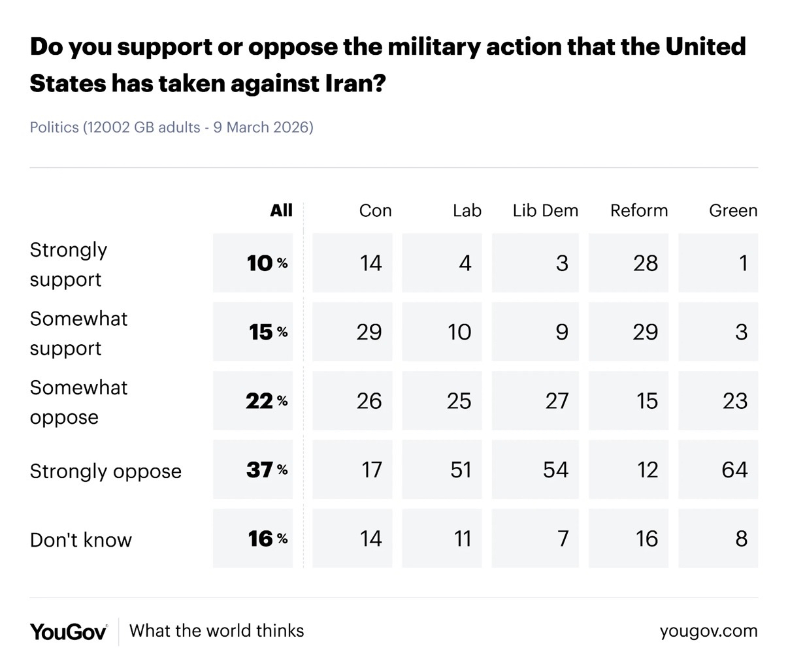Click Reform's Strongly support value 28
The image size is (788, 672).
click(x=645, y=263)
